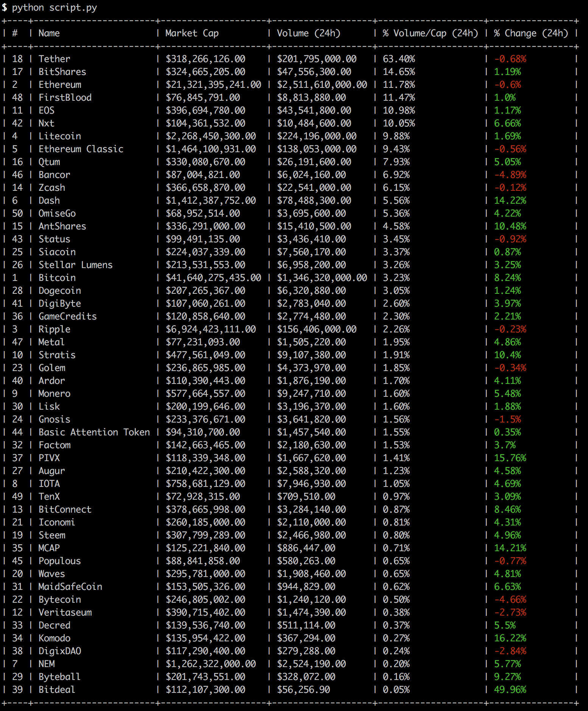Viewport: 588px width, 711px height.
Task: Select the 'Byteball' name cell
Action: click(x=60, y=677)
